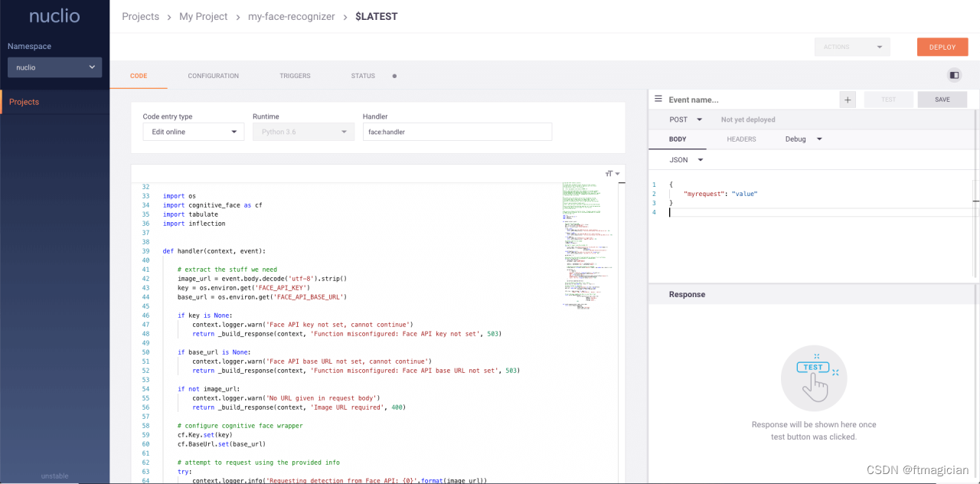Open the ACTIONS dropdown

click(x=852, y=47)
